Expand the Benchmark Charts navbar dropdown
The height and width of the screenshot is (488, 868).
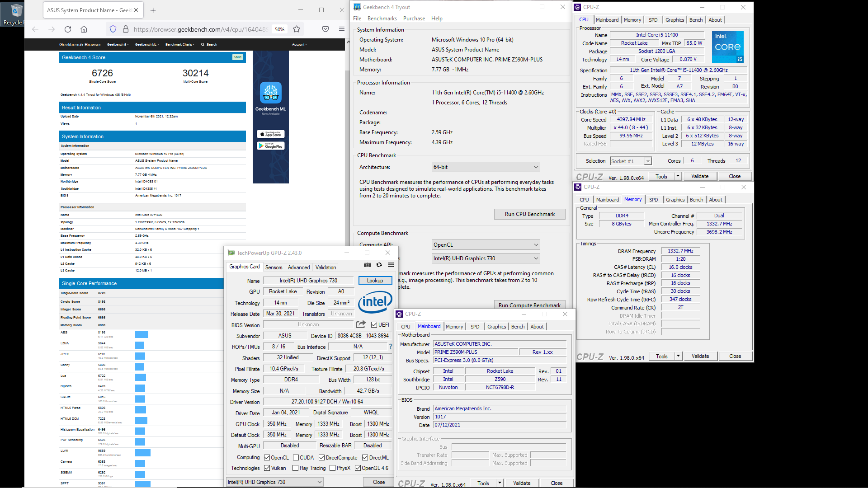pyautogui.click(x=180, y=45)
